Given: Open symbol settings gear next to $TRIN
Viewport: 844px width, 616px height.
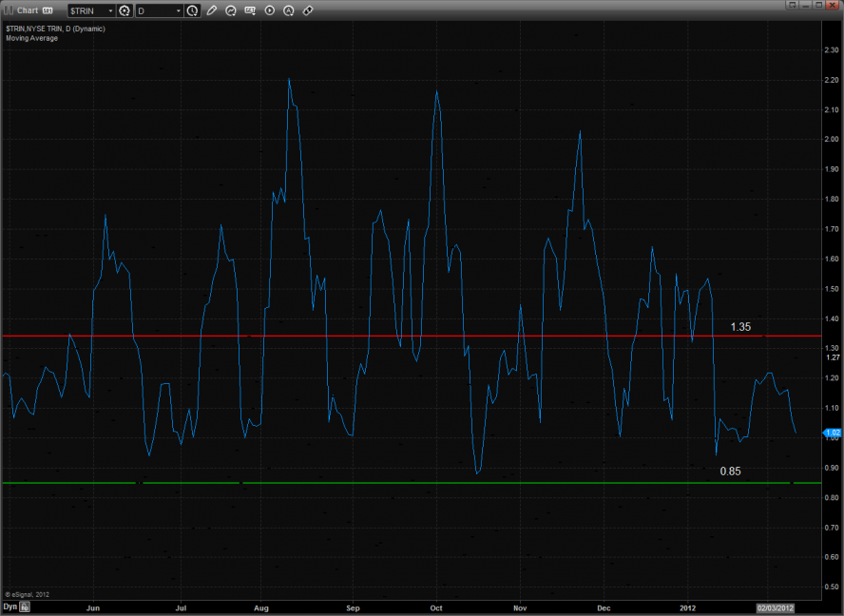Looking at the screenshot, I should [124, 10].
